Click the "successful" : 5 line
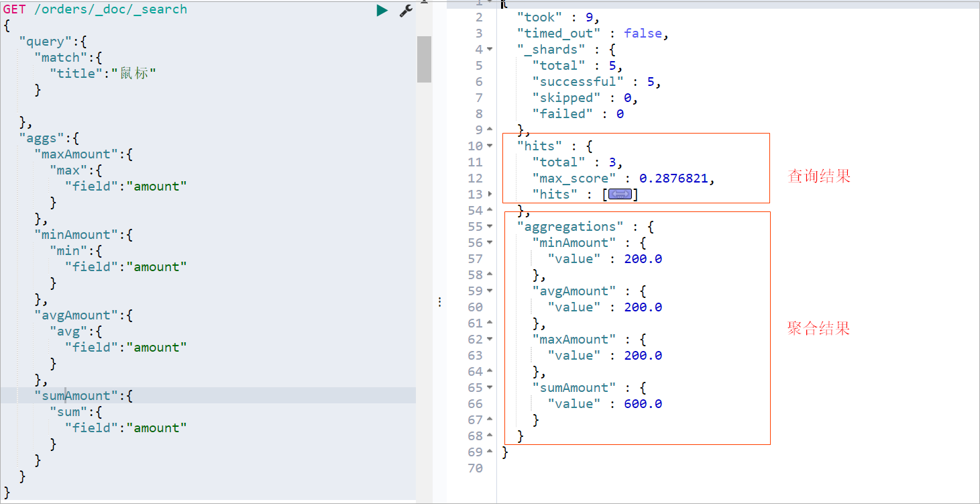 597,81
